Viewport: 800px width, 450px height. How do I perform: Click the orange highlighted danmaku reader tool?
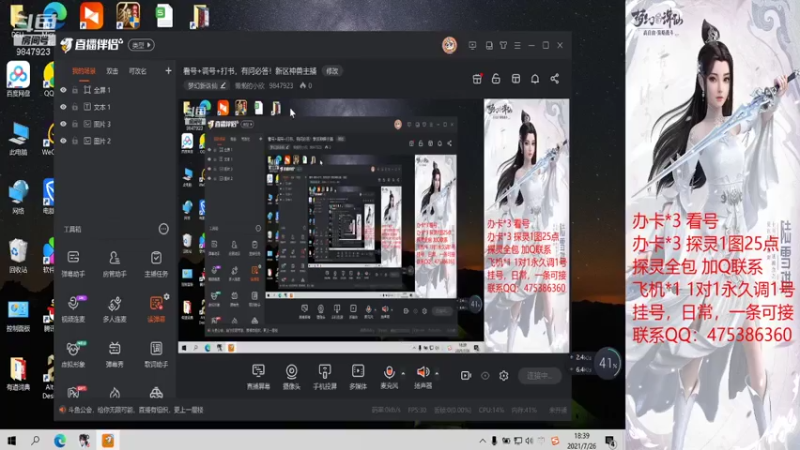pyautogui.click(x=156, y=309)
